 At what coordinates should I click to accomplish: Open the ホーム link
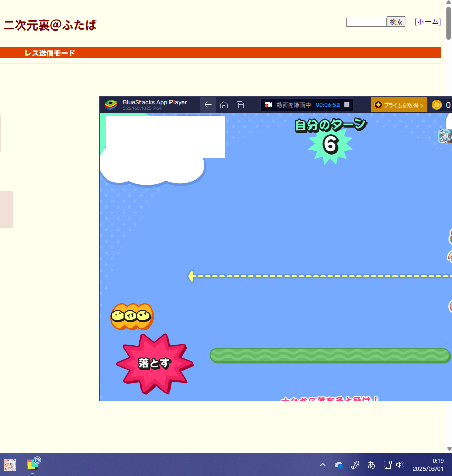click(x=428, y=22)
